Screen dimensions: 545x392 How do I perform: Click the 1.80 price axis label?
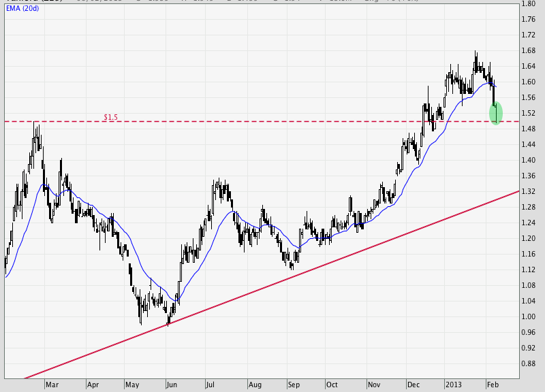(529, 3)
